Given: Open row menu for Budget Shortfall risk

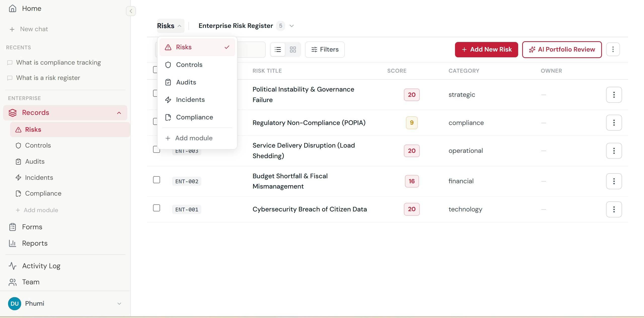Looking at the screenshot, I should (x=614, y=181).
